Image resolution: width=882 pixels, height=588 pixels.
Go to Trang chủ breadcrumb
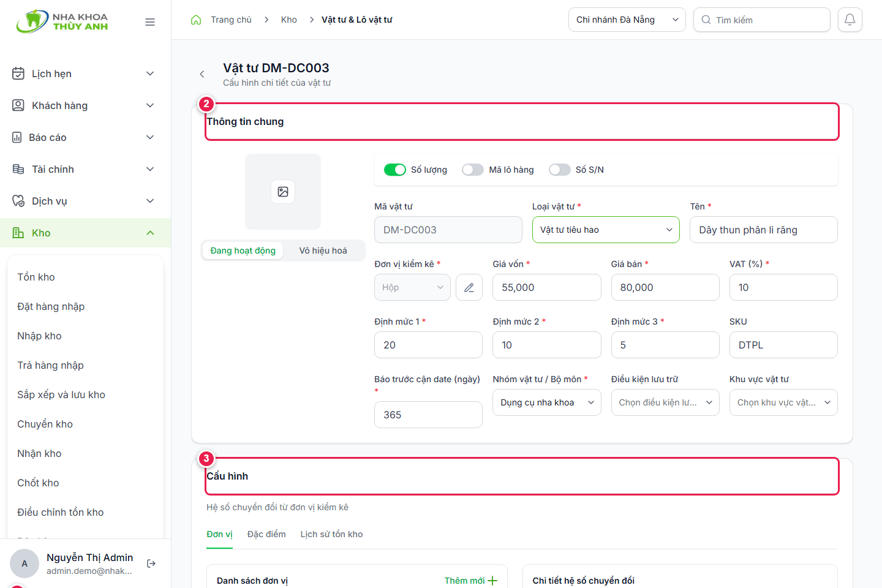(x=231, y=20)
